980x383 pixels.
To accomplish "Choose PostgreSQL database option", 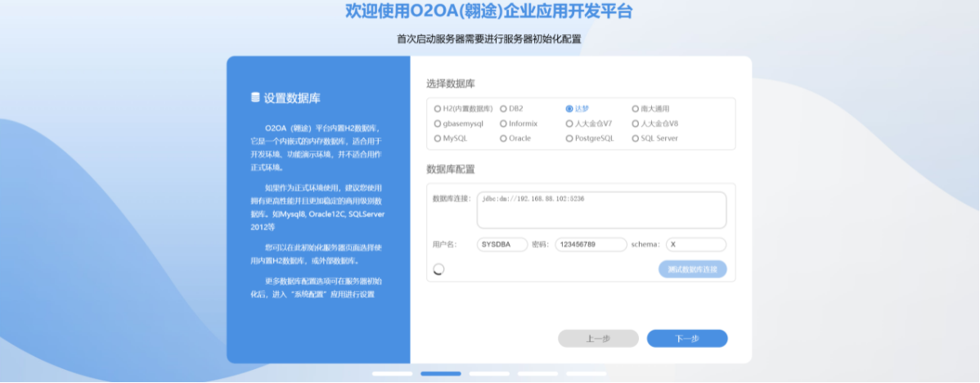I will coord(590,138).
